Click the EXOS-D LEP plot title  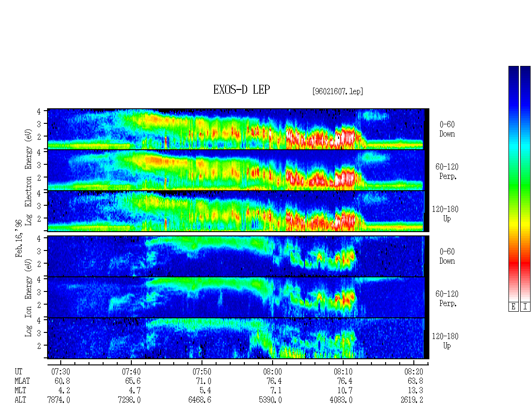click(242, 89)
